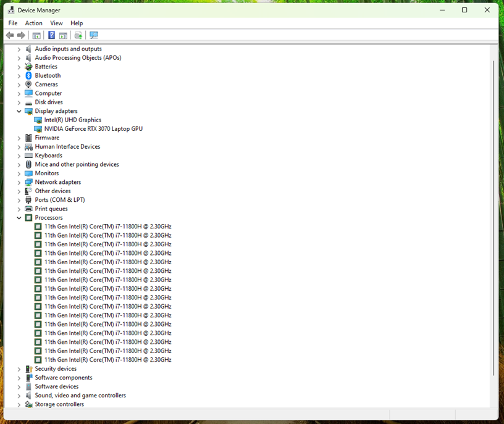Viewport: 504px width, 424px height.
Task: Click the Show/Hide Action Pane toolbar icon
Action: tap(62, 35)
